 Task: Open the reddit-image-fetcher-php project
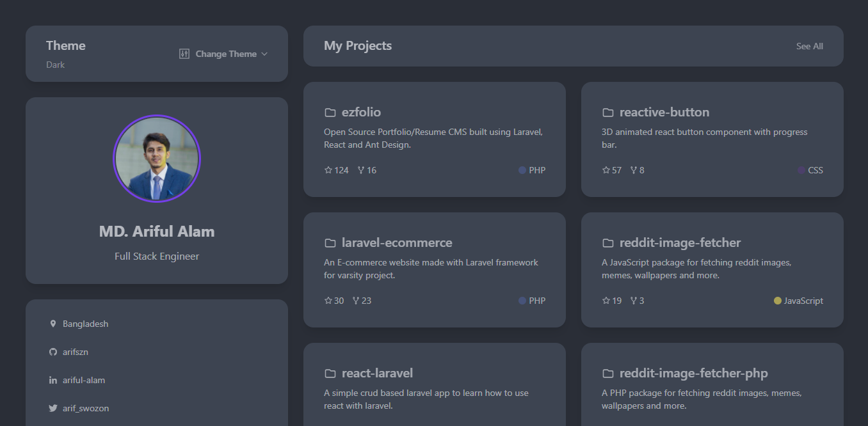(x=693, y=373)
